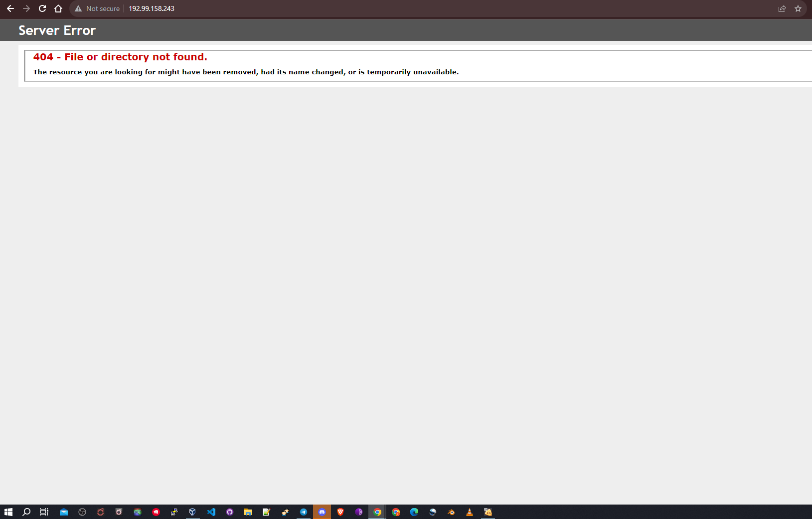Image resolution: width=812 pixels, height=519 pixels.
Task: Go back to the previous page
Action: pos(10,8)
